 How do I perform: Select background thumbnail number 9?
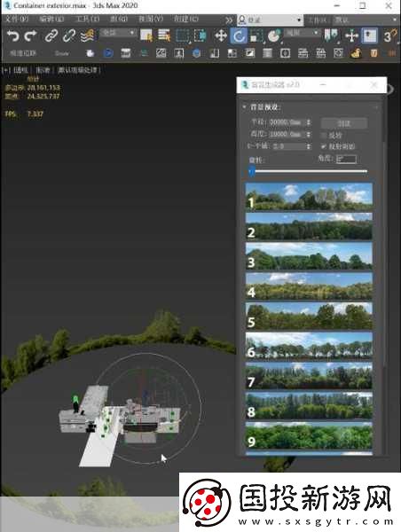(x=309, y=435)
